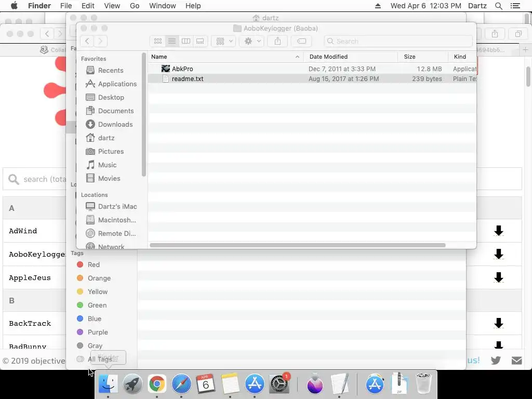Open the Apple menu
532x399 pixels.
[14, 6]
